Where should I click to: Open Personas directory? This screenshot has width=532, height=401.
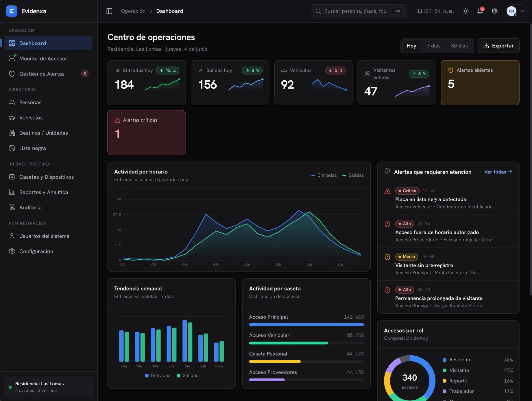coord(49,102)
